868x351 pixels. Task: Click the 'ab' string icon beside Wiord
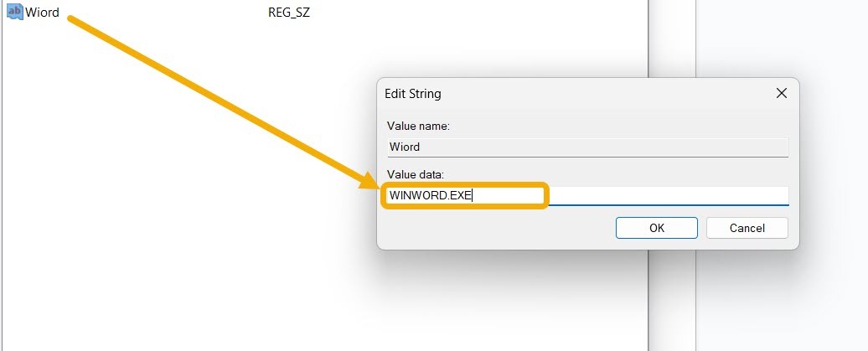14,12
